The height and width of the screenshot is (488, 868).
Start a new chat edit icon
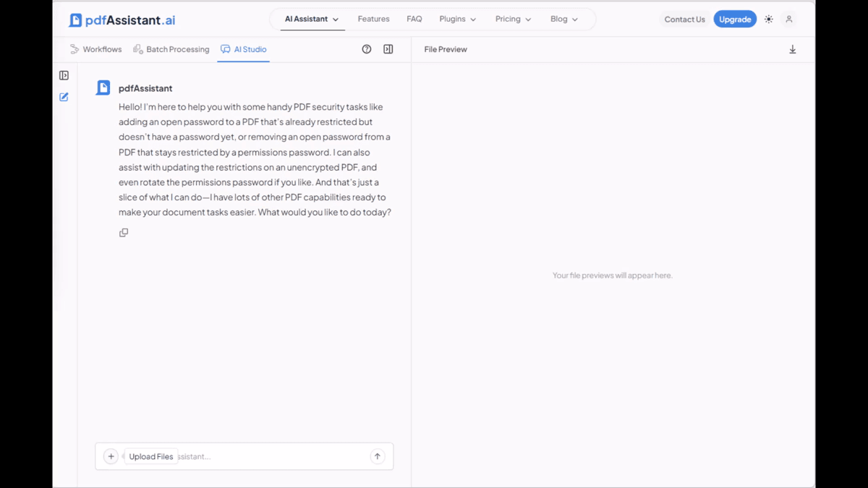click(64, 97)
